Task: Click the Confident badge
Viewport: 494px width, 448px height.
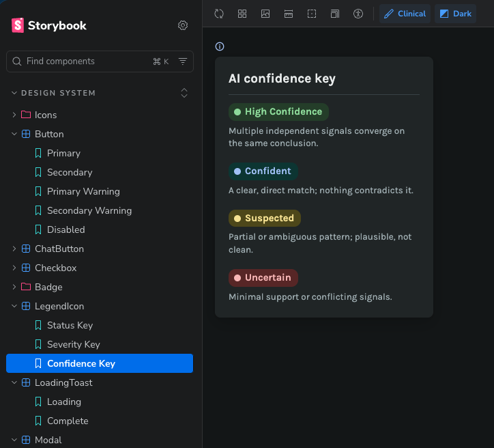Action: point(263,171)
